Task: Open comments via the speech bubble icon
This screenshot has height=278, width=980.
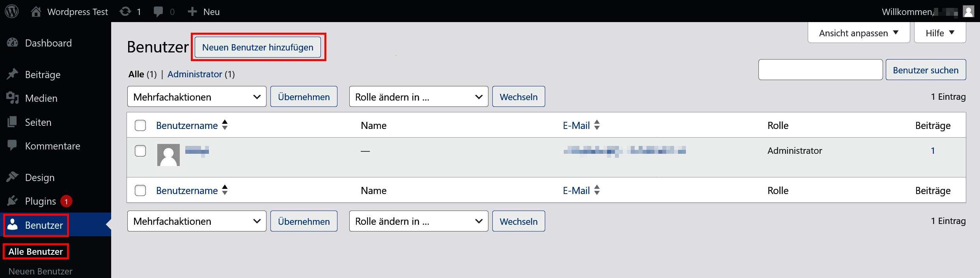Action: [x=158, y=11]
